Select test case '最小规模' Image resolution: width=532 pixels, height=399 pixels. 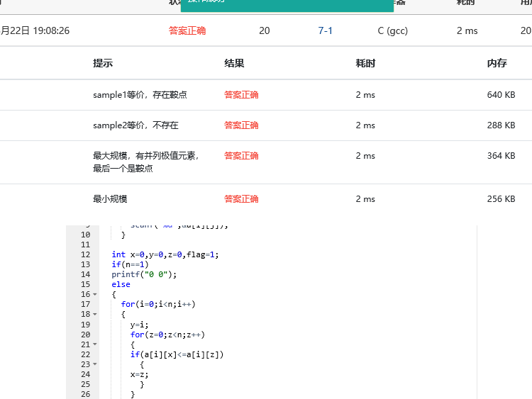pyautogui.click(x=110, y=198)
